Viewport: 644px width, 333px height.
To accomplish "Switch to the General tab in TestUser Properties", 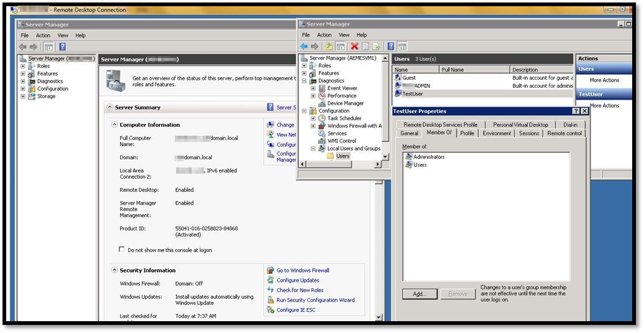I will click(409, 133).
